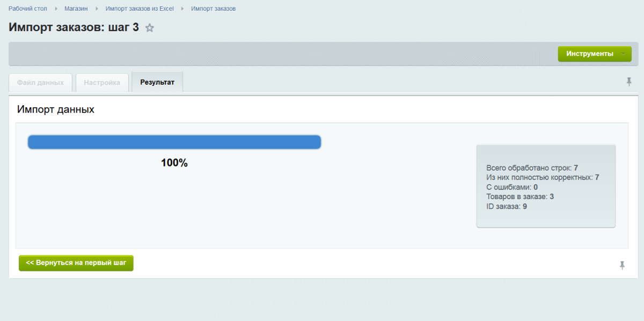Expand breadcrumb arrow after Рабочий стол
This screenshot has width=644, height=321.
tap(56, 9)
